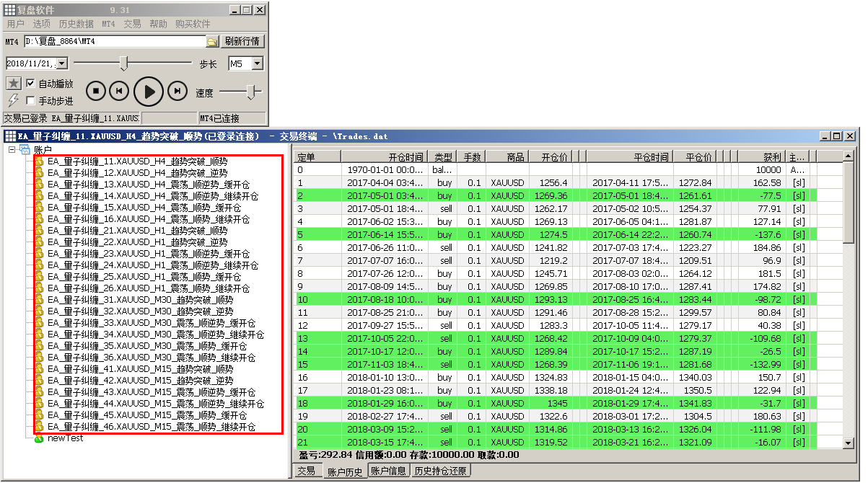
Task: Adjust the 速度 speed slider handle
Action: [x=252, y=92]
